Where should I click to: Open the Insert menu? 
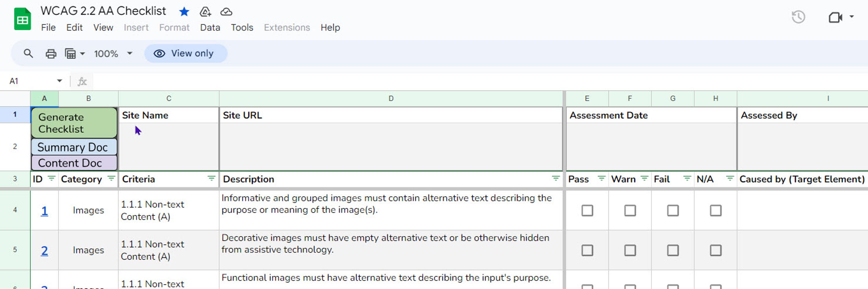click(136, 27)
